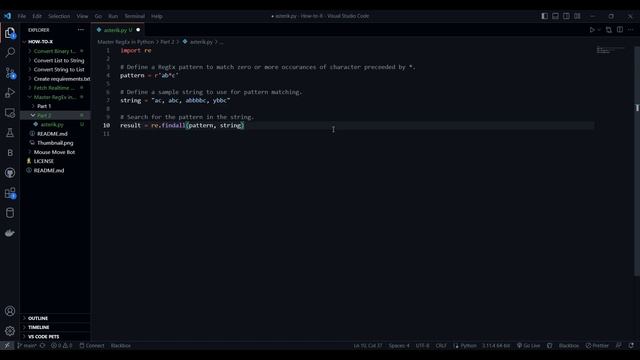Open editor More Actions ellipsis
640x360 pixels.
point(631,30)
